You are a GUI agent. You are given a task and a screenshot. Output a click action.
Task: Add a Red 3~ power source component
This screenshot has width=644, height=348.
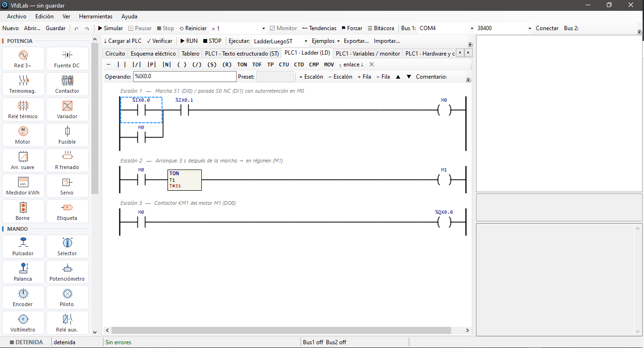tap(23, 59)
